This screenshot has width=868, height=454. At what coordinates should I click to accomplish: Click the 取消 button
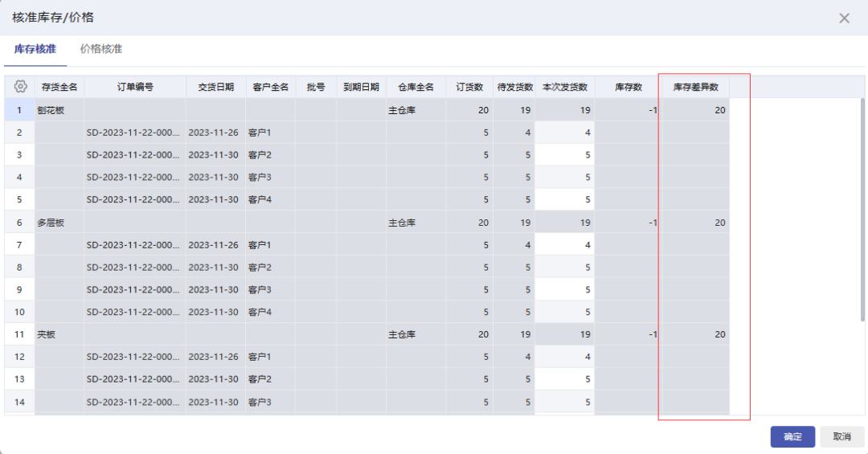click(x=841, y=436)
